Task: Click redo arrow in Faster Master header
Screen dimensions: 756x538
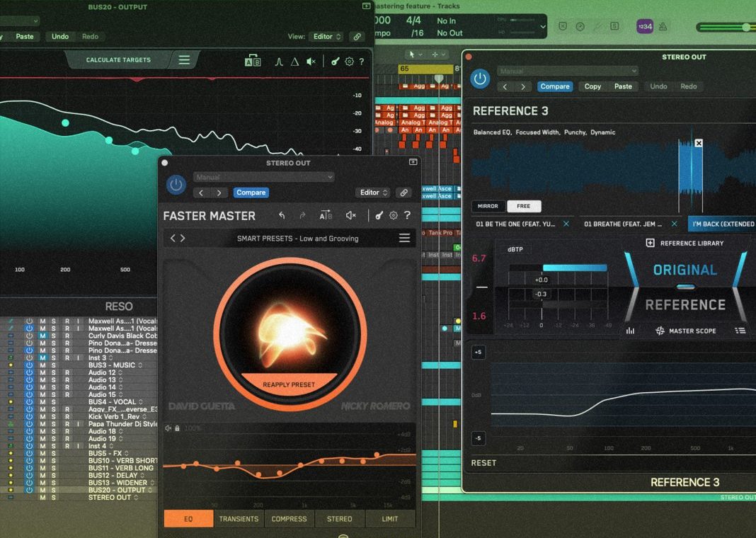Action: point(302,215)
